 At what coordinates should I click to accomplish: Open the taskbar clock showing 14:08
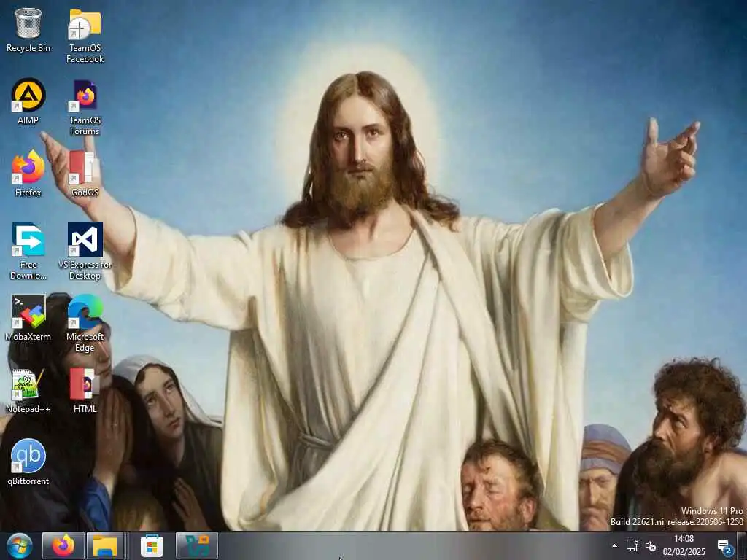coord(684,545)
